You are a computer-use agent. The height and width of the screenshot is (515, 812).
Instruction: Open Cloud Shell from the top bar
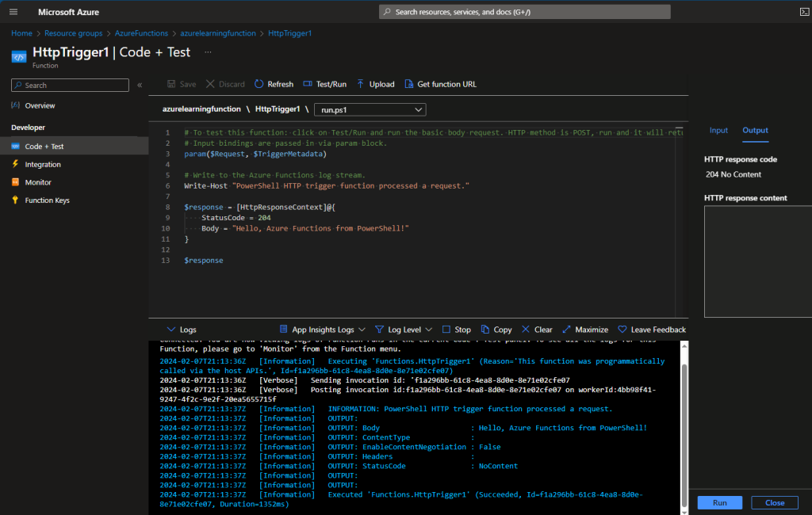804,12
